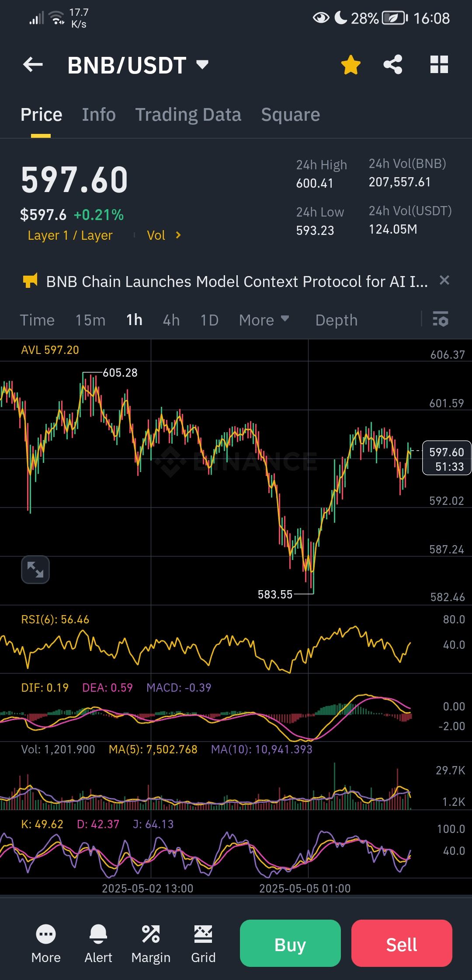This screenshot has height=980, width=472.
Task: Open the Depth chart view
Action: coord(337,320)
